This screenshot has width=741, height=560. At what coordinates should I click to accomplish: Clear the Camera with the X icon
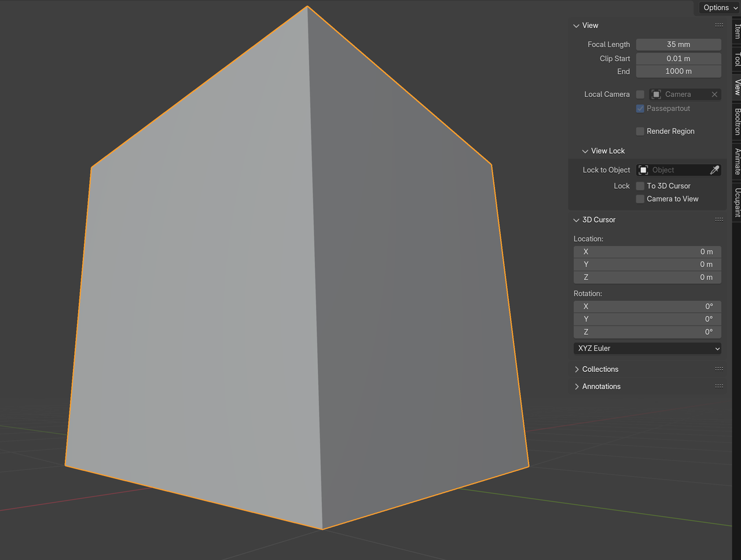coord(714,94)
